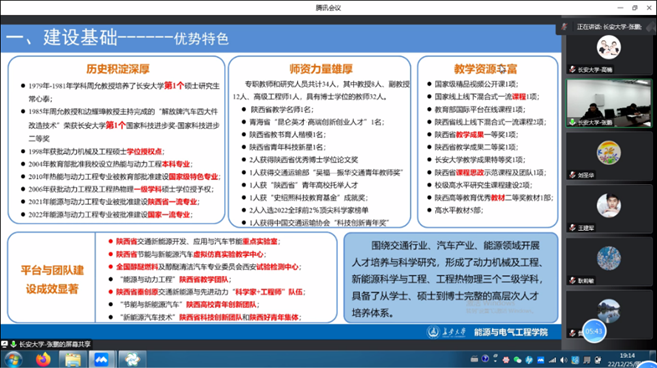Click the WeChat tray icon
Image resolution: width=657 pixels, height=368 pixels.
(x=517, y=360)
